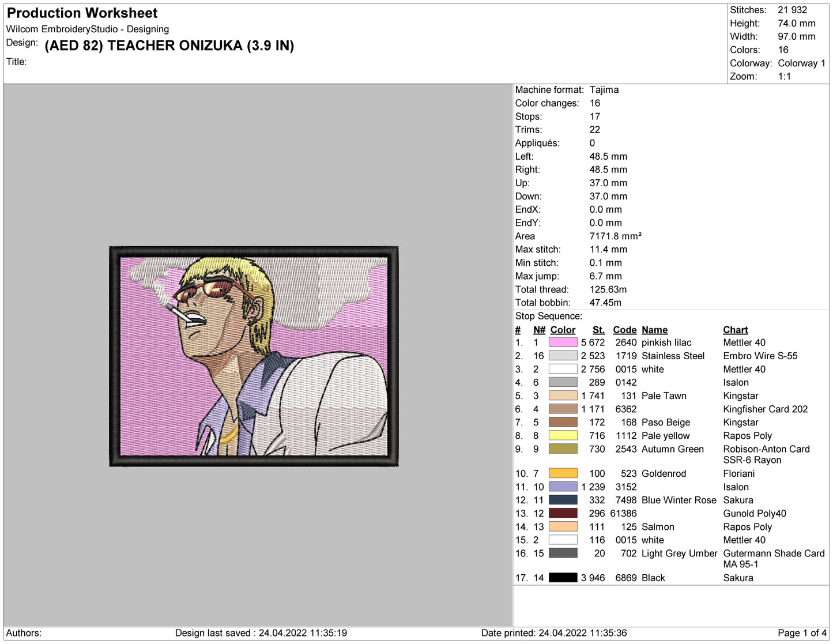Click the height value 74.0 mm
This screenshot has width=833, height=644.
tap(797, 23)
